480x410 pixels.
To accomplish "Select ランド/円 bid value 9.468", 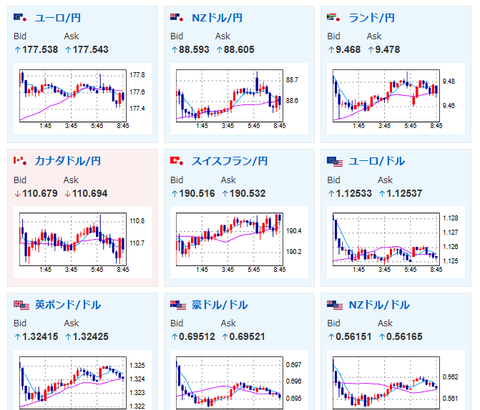I will tap(348, 50).
